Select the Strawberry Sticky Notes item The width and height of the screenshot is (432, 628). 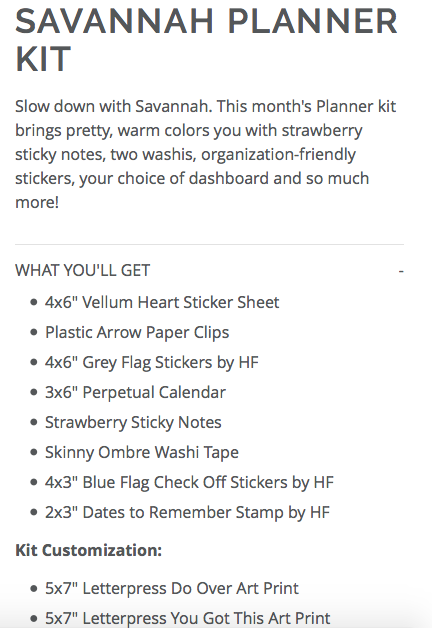tap(133, 423)
